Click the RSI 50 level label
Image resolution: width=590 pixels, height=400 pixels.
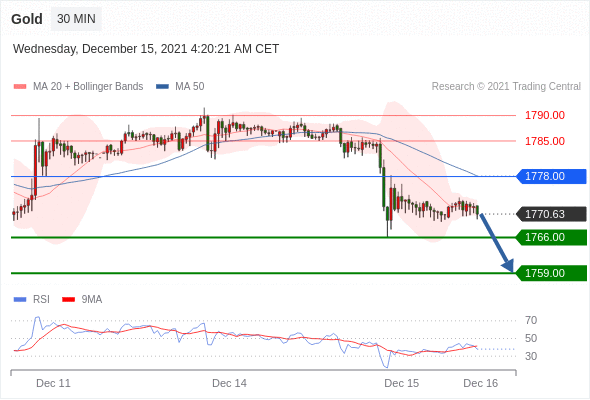click(x=531, y=338)
